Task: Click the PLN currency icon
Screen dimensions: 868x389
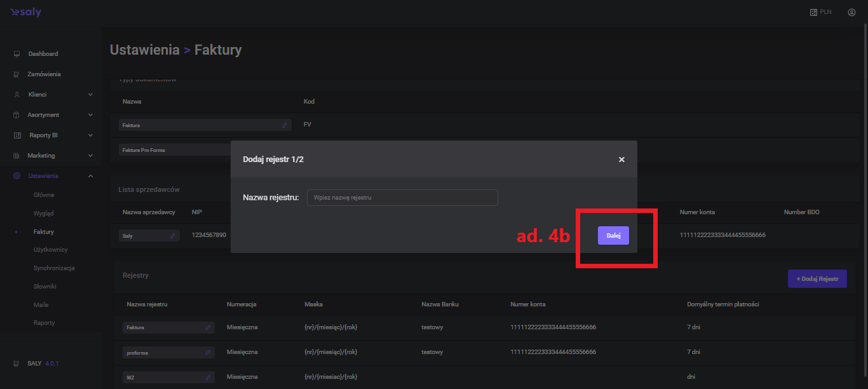Action: [813, 12]
